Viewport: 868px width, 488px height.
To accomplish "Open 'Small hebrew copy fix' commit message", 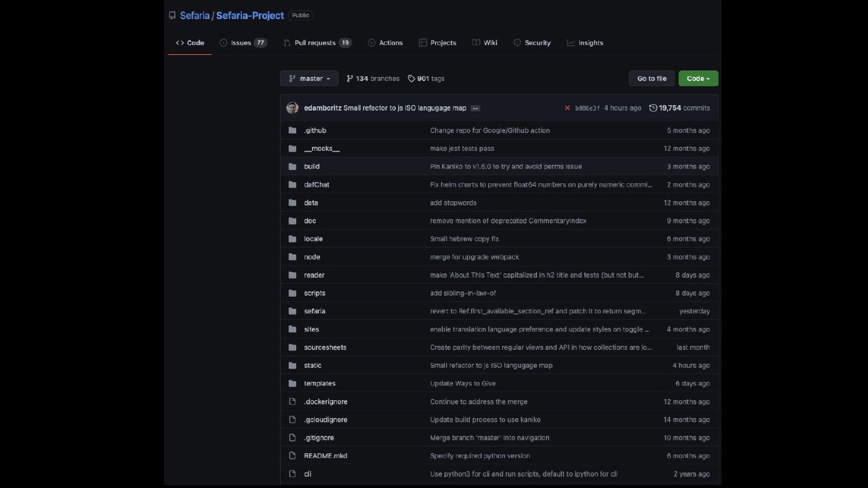I will [x=464, y=239].
